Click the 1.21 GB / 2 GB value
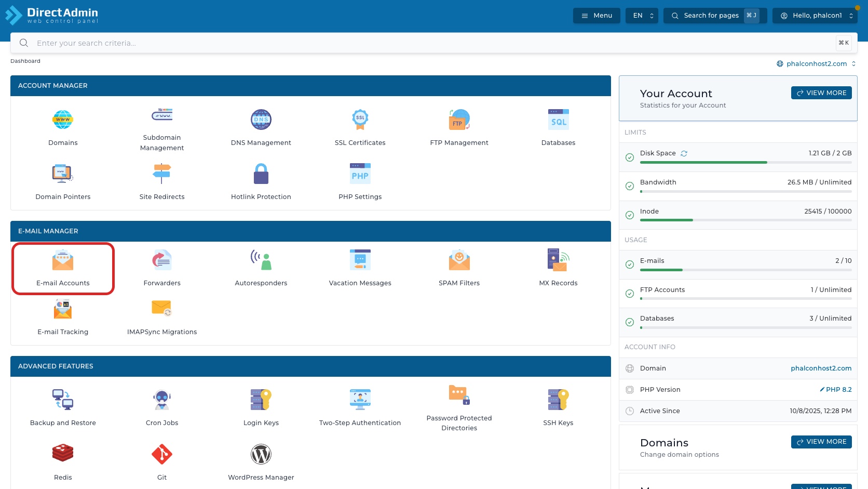The height and width of the screenshot is (489, 868). click(x=830, y=153)
